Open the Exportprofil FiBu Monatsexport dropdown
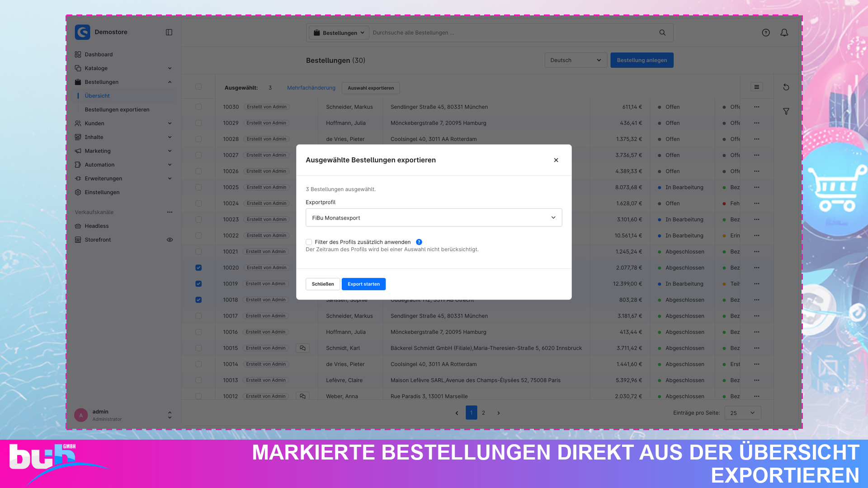The image size is (868, 488). [434, 218]
